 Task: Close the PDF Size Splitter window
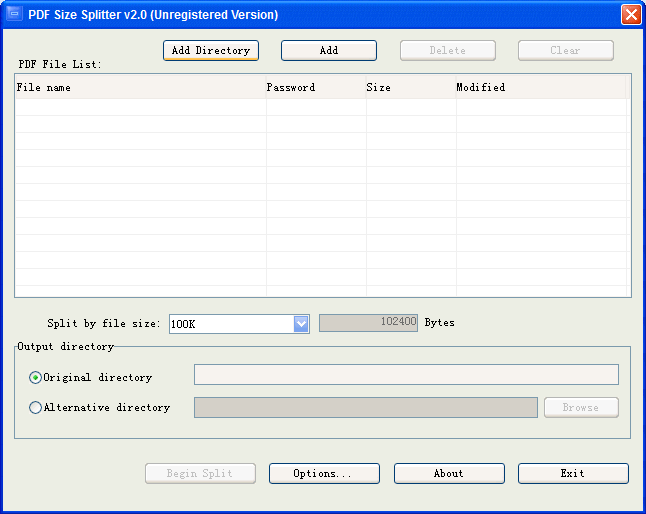point(630,15)
